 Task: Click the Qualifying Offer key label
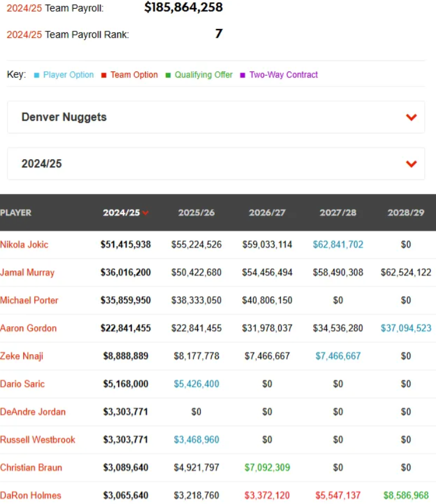click(204, 75)
